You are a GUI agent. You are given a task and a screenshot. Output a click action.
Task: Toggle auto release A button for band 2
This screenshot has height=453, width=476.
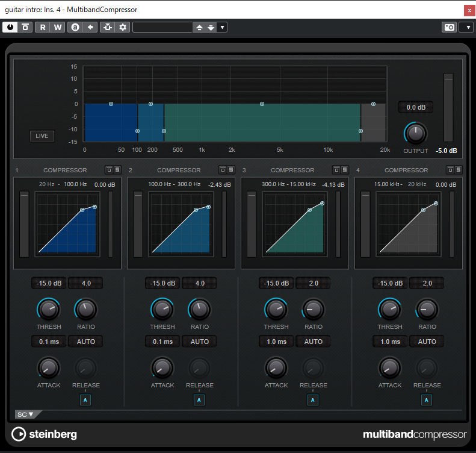click(199, 400)
